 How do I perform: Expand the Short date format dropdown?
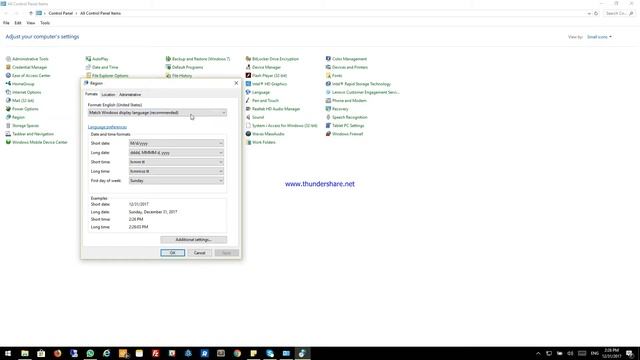176,143
